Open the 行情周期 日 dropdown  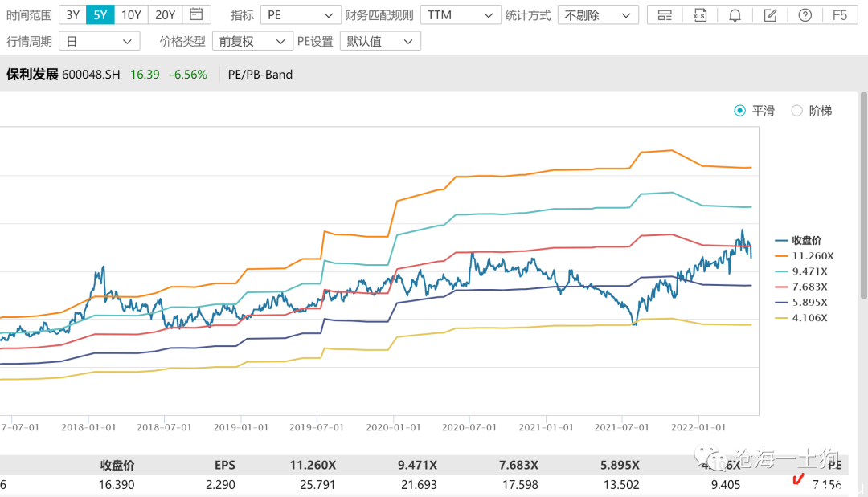point(99,41)
